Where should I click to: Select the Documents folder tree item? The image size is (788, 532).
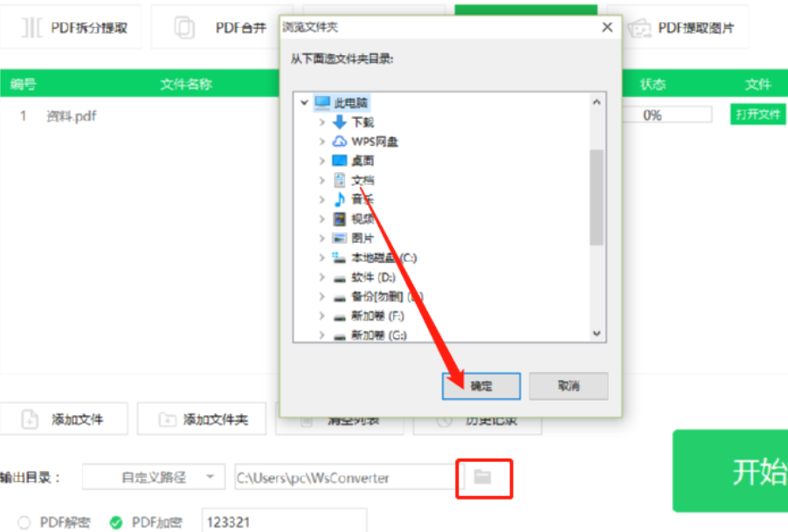363,180
